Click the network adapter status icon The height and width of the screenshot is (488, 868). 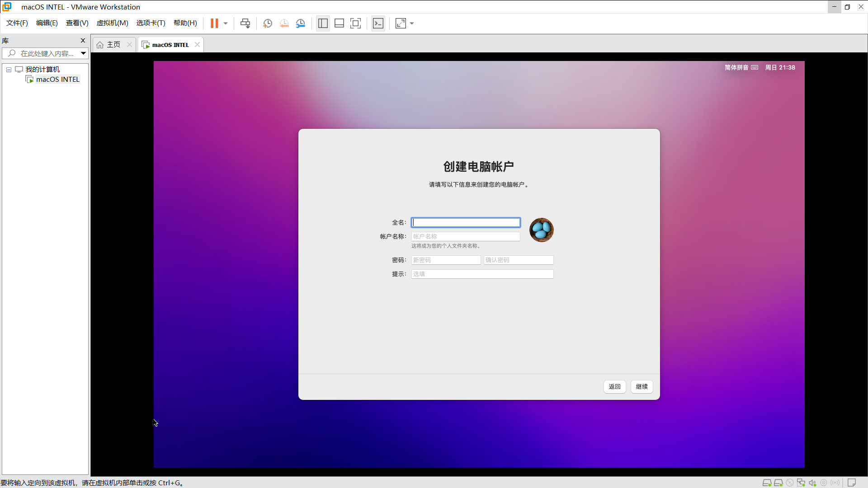click(x=801, y=483)
